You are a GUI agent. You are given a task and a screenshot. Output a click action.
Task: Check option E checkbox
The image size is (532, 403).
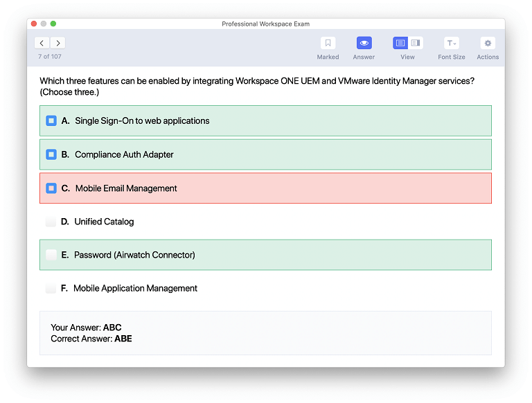pyautogui.click(x=51, y=255)
